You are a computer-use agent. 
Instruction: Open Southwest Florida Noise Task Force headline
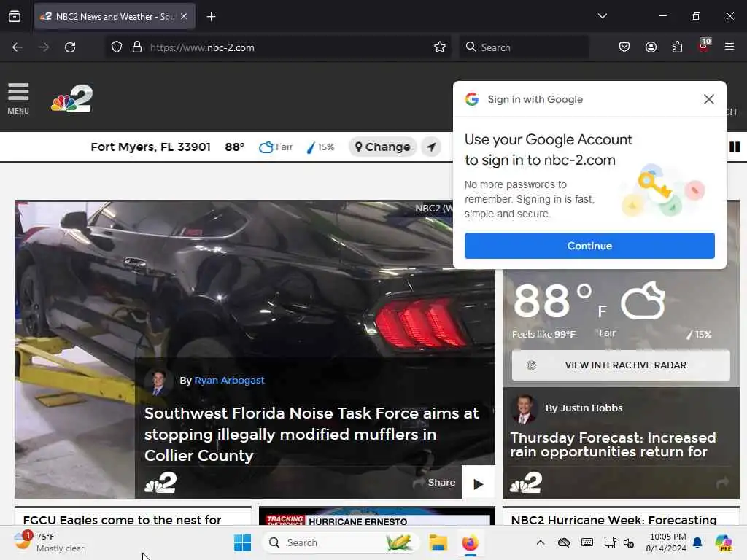coord(311,435)
